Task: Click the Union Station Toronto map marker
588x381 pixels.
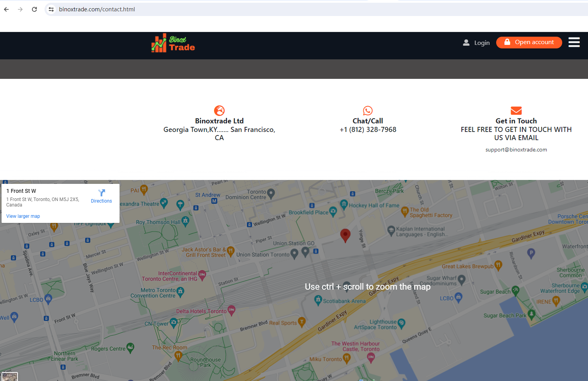Action: click(295, 254)
